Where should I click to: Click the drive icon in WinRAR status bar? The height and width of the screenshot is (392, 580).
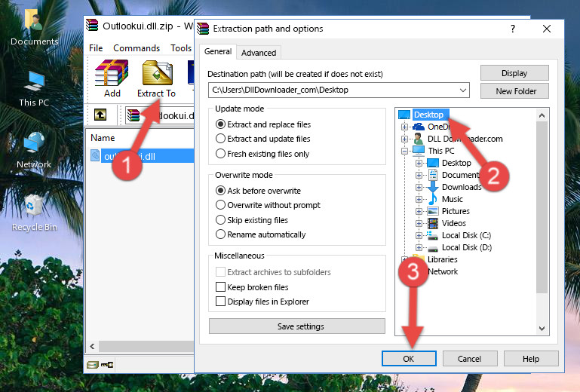(93, 365)
